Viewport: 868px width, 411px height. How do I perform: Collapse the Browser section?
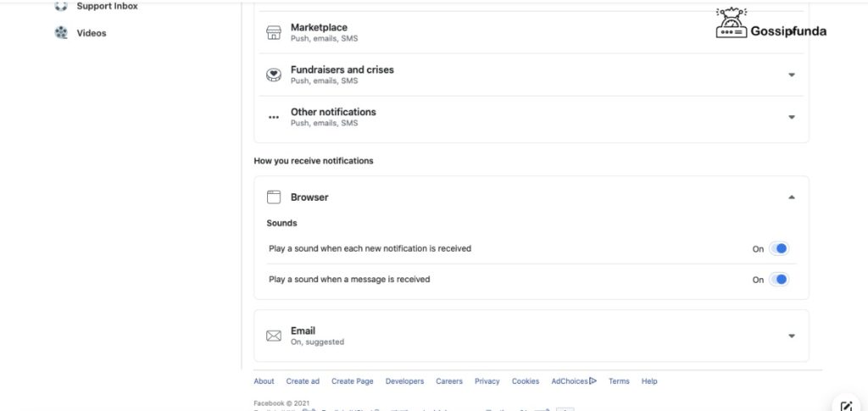[792, 197]
